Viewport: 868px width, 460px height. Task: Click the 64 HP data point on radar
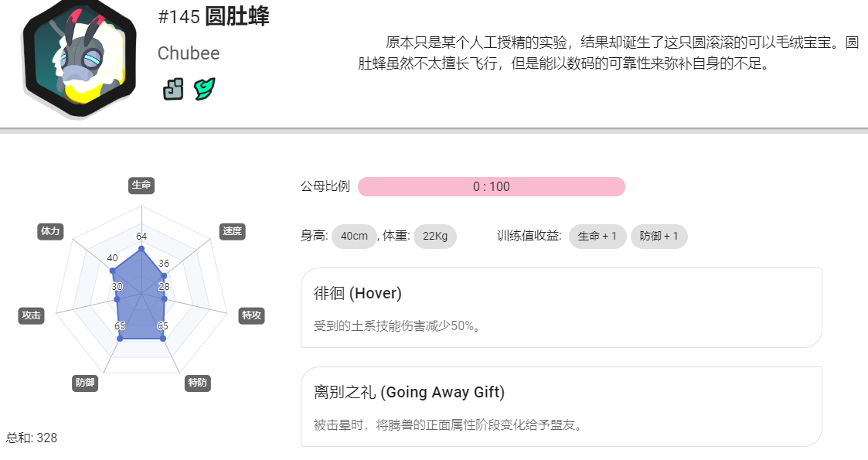141,249
